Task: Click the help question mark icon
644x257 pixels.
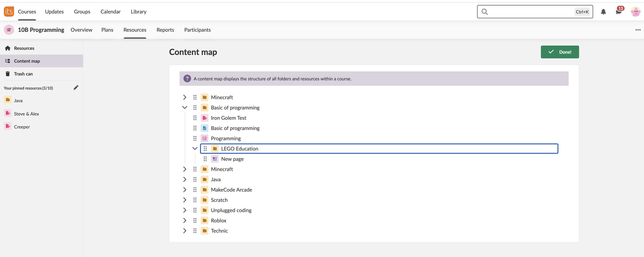Action: [x=187, y=79]
